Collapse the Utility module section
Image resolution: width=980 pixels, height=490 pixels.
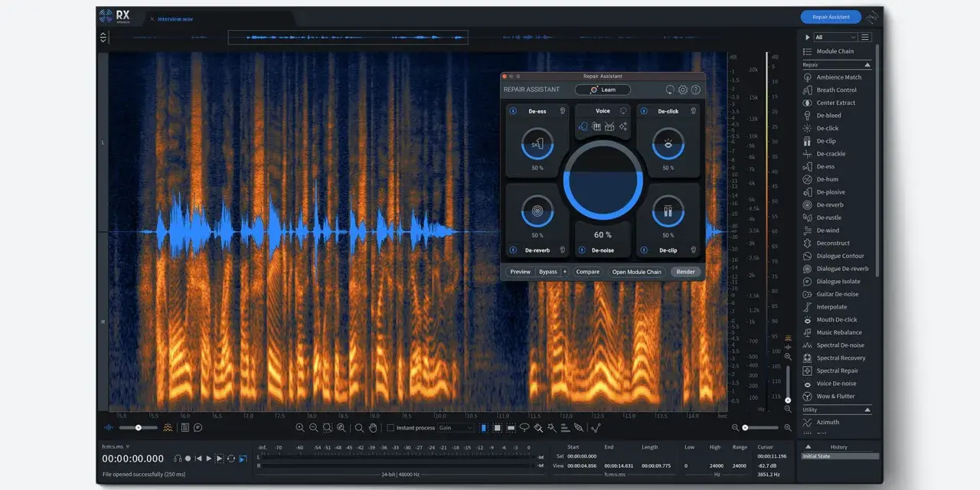point(867,410)
